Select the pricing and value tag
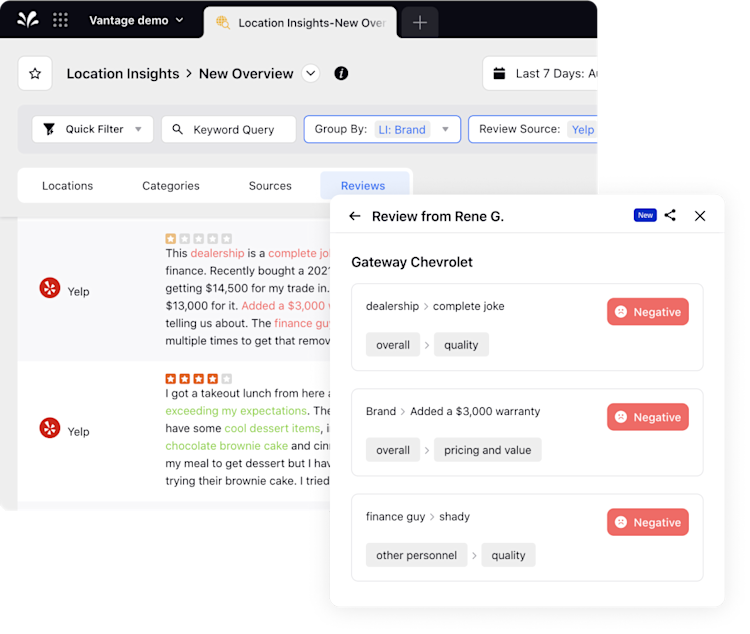This screenshot has width=750, height=634. pos(487,450)
